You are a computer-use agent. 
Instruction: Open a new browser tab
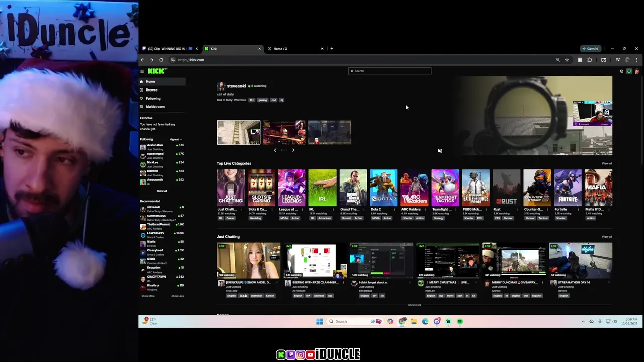pos(332,49)
